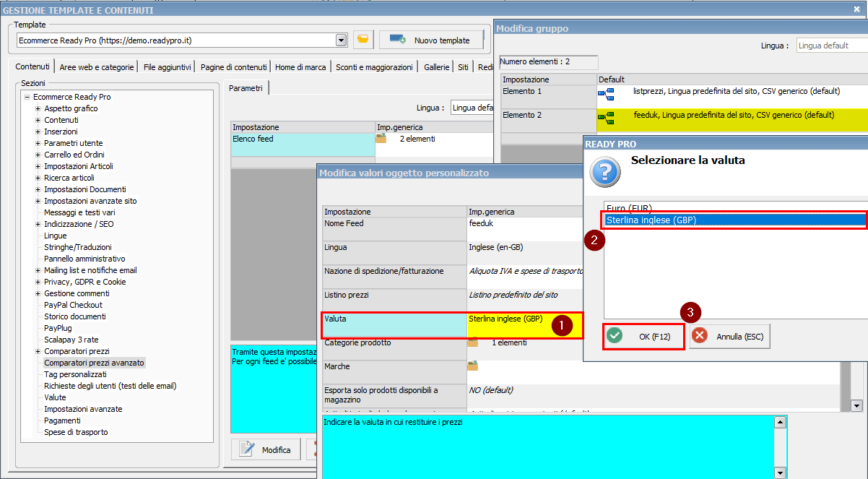The width and height of the screenshot is (868, 479).
Task: Open the File aggiuntivi tab
Action: 168,67
